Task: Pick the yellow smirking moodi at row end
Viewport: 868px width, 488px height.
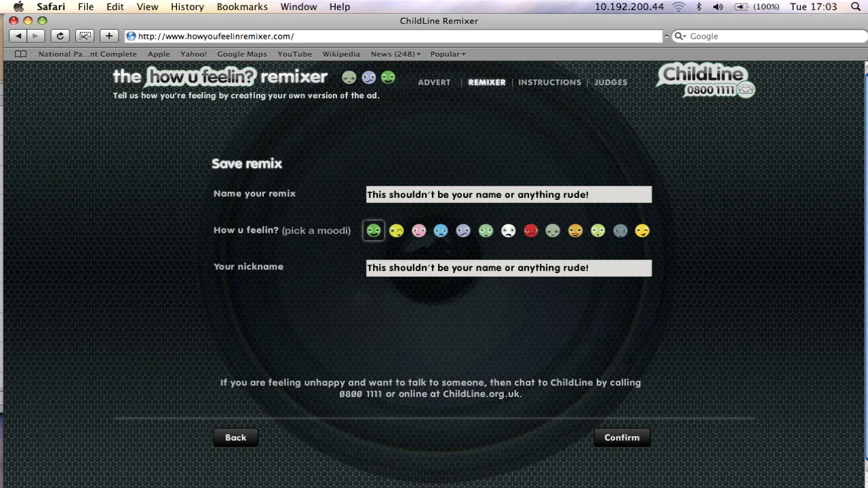Action: [642, 231]
